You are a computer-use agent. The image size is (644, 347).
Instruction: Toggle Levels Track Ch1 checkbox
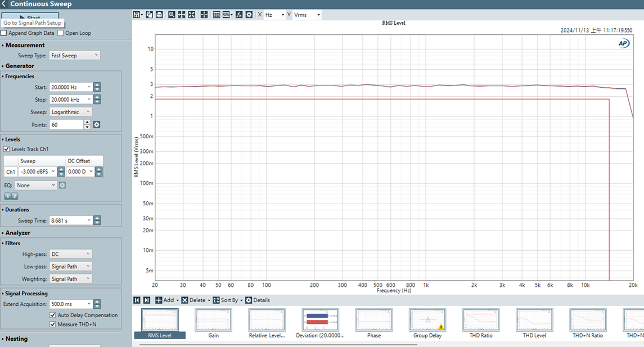7,149
